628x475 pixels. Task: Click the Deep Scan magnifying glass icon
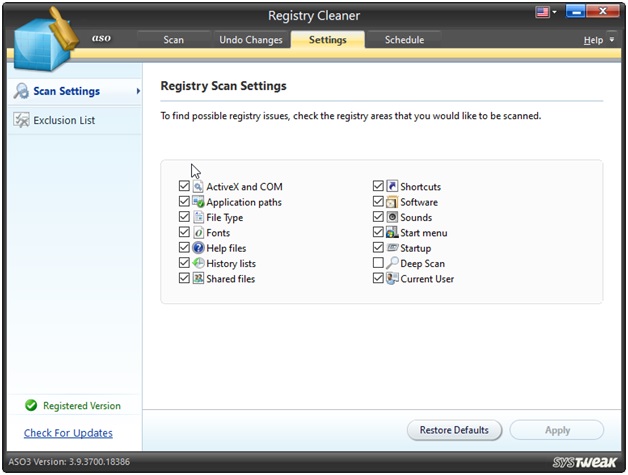tap(392, 263)
